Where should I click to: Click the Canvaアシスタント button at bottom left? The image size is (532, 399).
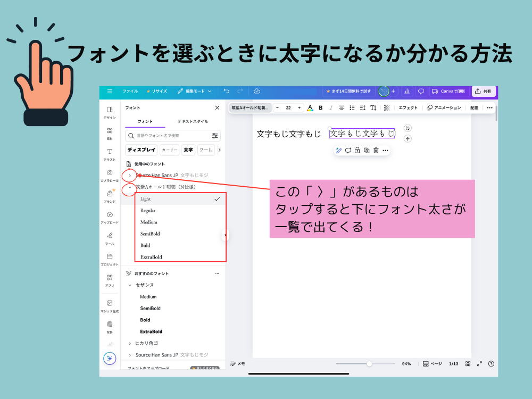(110, 359)
